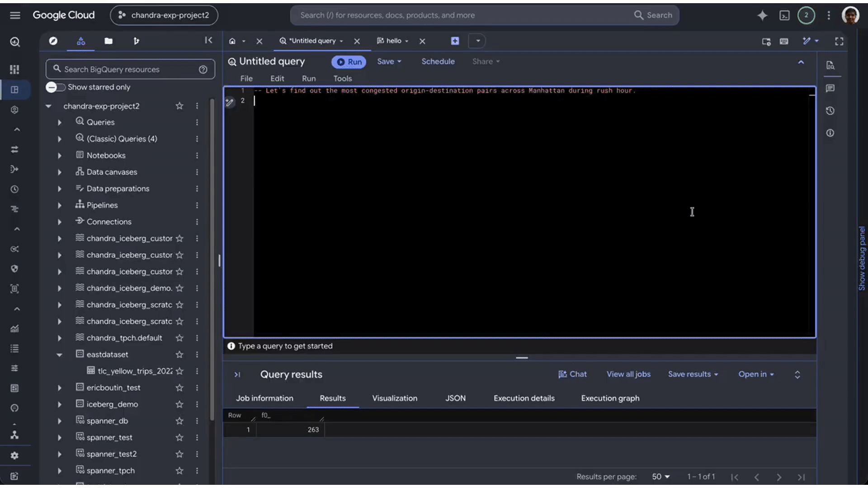868x488 pixels.
Task: Activate Cloud Shell terminal icon
Action: [784, 15]
